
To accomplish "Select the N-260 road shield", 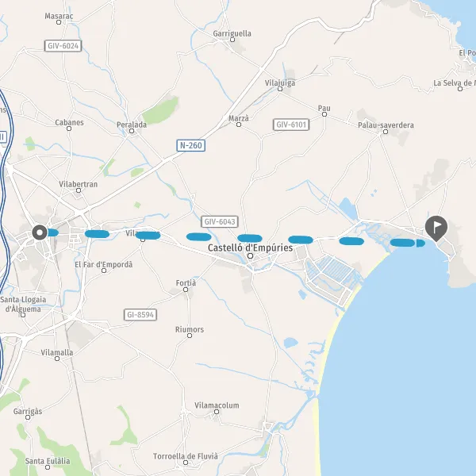I will tap(191, 145).
